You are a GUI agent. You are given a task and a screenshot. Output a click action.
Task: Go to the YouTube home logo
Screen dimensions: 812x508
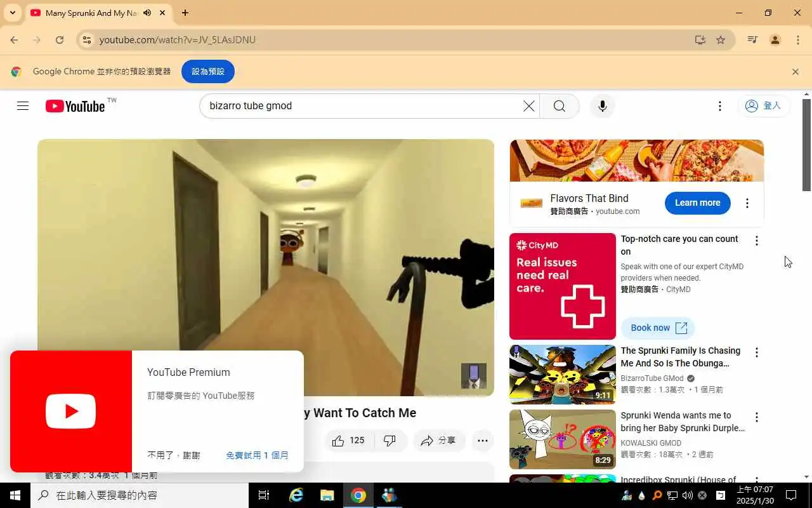(75, 106)
